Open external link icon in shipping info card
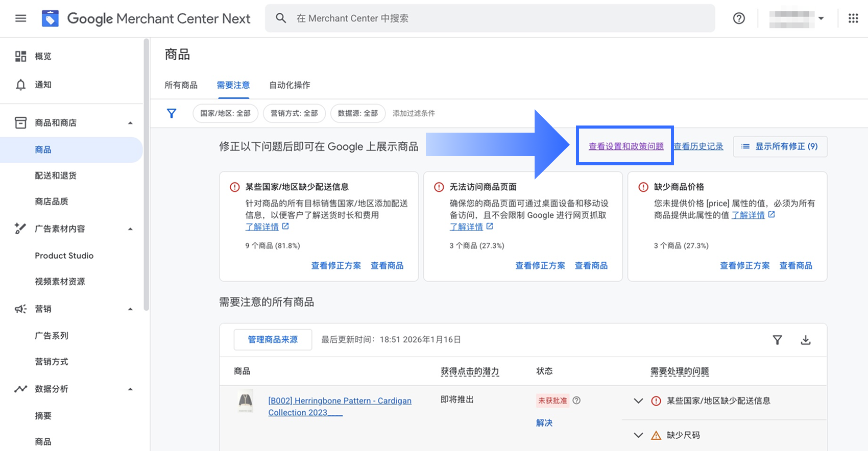This screenshot has width=868, height=451. [x=285, y=226]
